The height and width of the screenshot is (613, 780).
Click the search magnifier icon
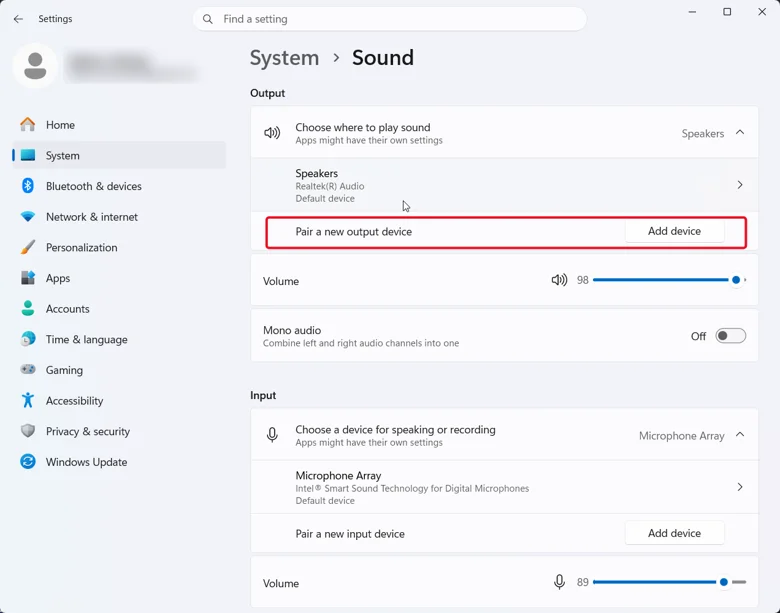click(208, 19)
